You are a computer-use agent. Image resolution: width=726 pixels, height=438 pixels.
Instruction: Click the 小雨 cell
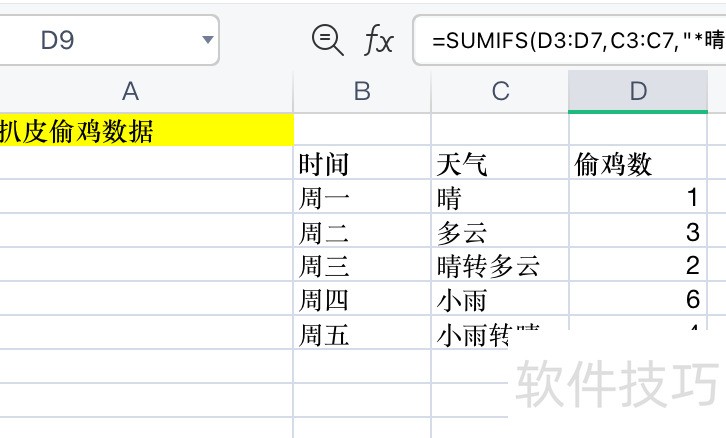500,299
